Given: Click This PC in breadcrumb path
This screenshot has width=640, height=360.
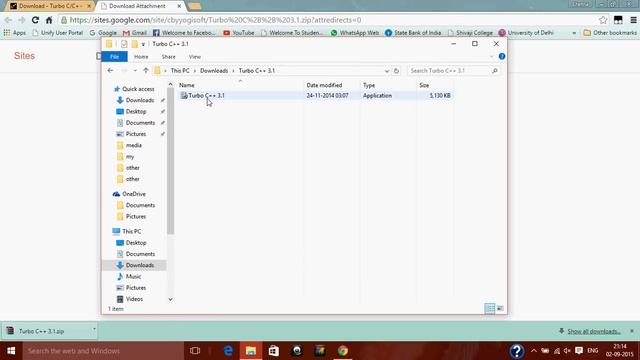Looking at the screenshot, I should coord(180,71).
